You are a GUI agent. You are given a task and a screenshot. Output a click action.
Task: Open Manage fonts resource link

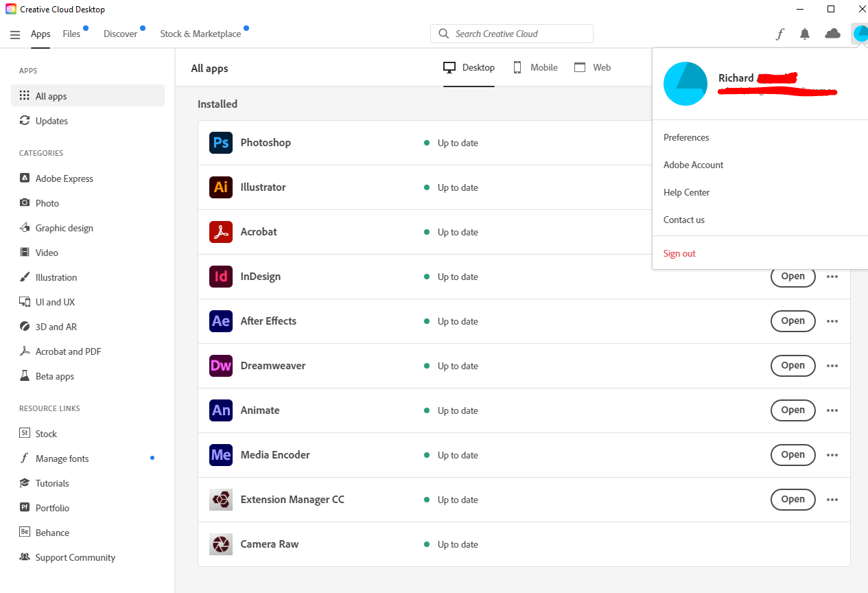pos(88,458)
